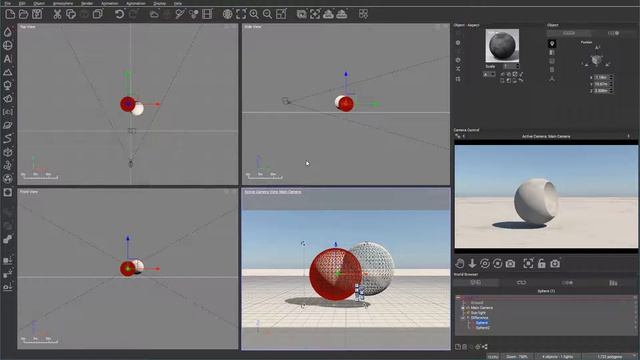Zoom out with the minus magnifier
This screenshot has height=360, width=640.
267,14
